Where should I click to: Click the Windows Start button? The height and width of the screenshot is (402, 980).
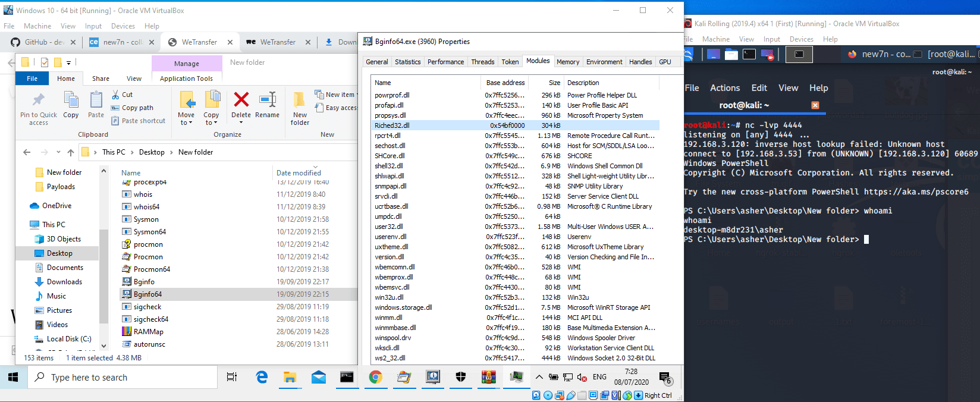pos(13,377)
